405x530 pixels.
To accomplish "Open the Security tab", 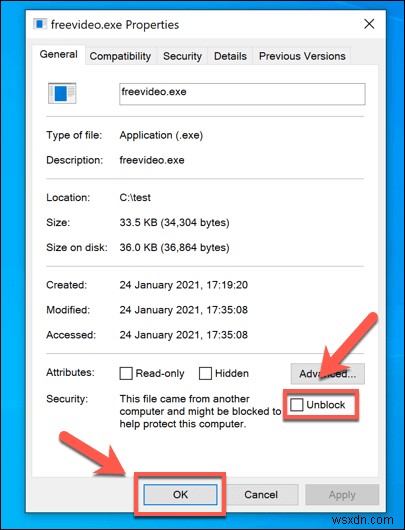I will click(182, 56).
